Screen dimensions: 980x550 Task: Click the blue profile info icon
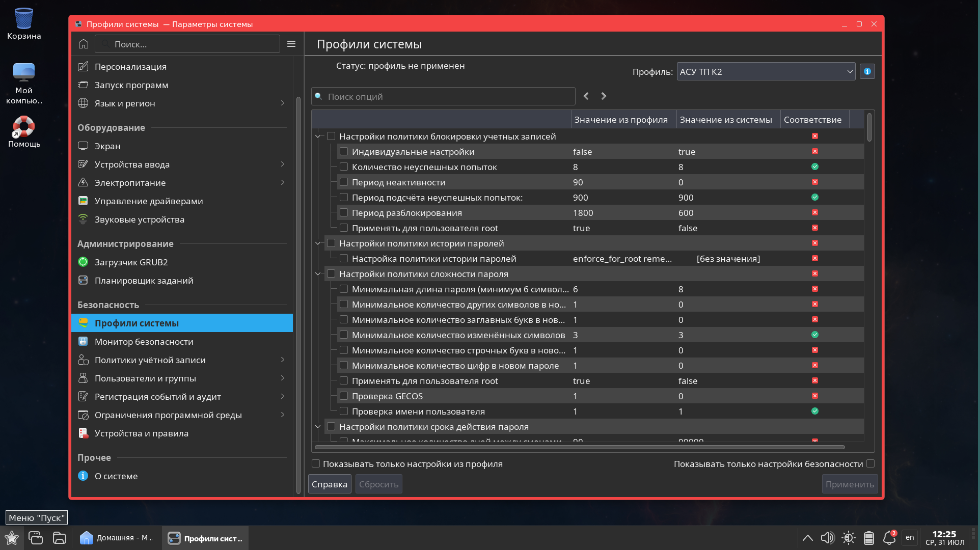(x=867, y=72)
